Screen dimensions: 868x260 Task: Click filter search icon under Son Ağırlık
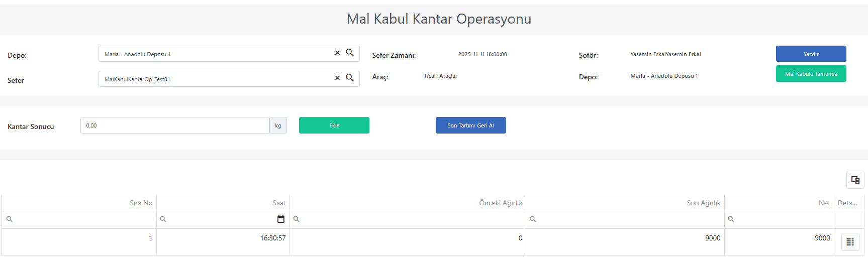pyautogui.click(x=533, y=219)
